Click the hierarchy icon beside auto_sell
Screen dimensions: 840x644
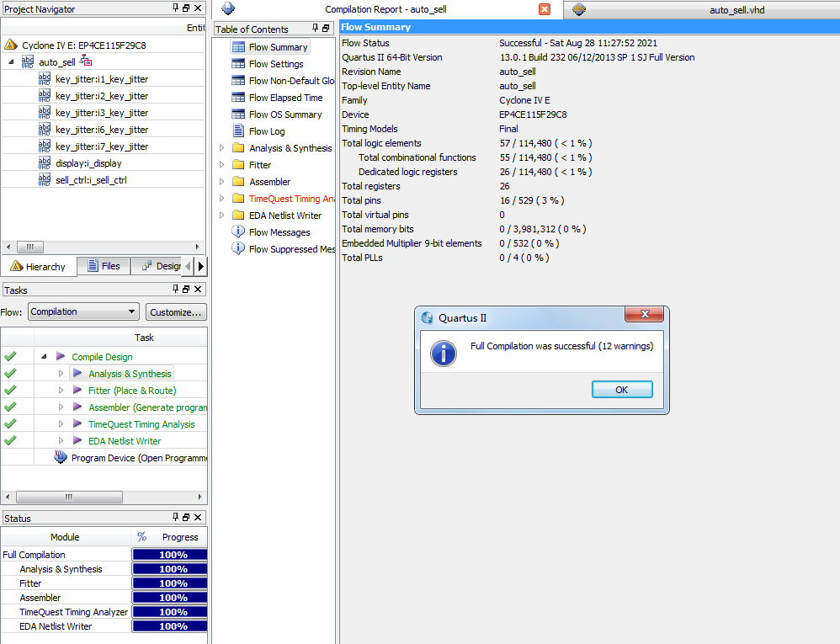pos(86,62)
